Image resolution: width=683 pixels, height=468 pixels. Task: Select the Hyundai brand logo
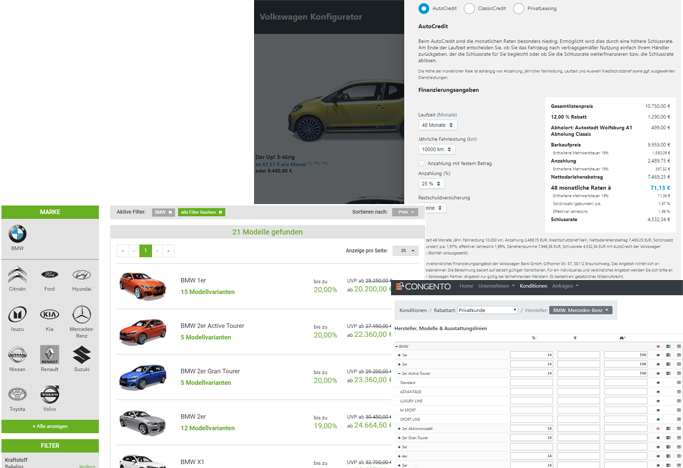pyautogui.click(x=81, y=275)
